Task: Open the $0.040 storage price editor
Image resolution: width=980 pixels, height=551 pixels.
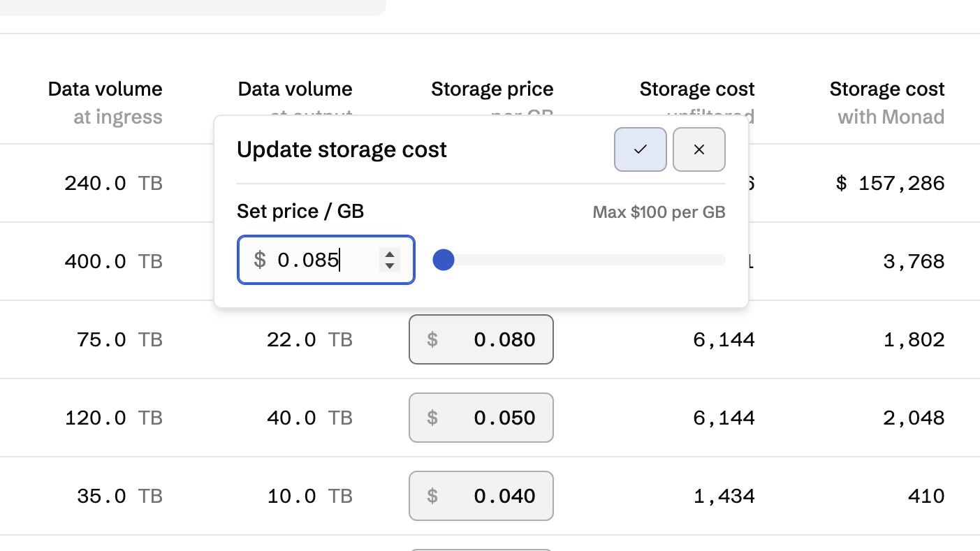Action: [x=481, y=496]
